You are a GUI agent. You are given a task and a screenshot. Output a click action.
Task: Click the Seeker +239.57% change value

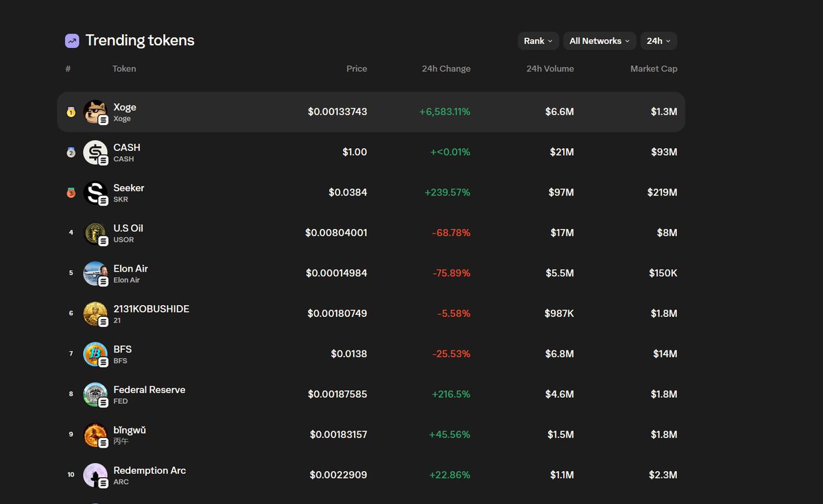(x=447, y=193)
